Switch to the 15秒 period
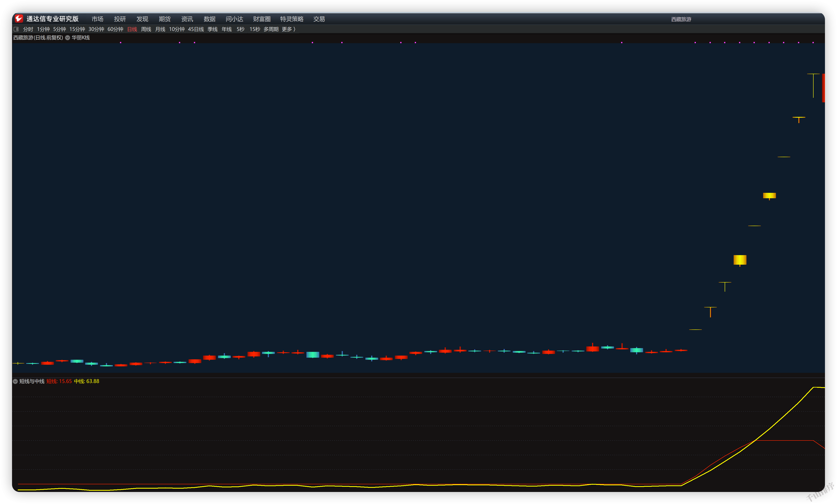The height and width of the screenshot is (504, 837). (x=255, y=29)
